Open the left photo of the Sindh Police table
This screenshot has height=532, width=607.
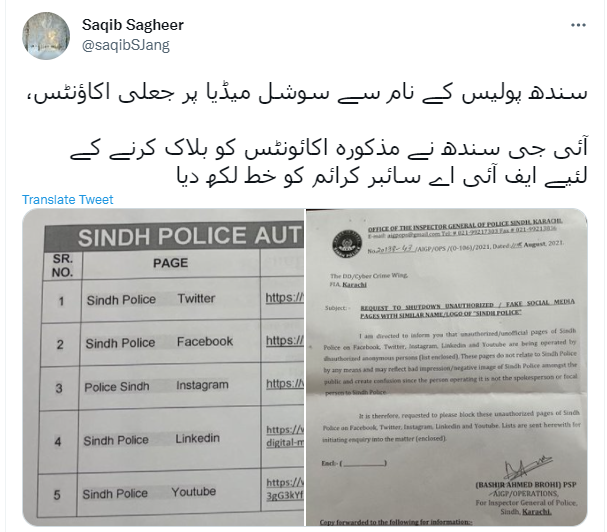click(163, 367)
